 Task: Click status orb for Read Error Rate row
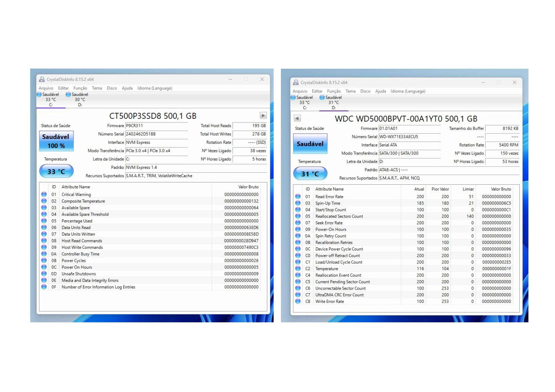[298, 196]
